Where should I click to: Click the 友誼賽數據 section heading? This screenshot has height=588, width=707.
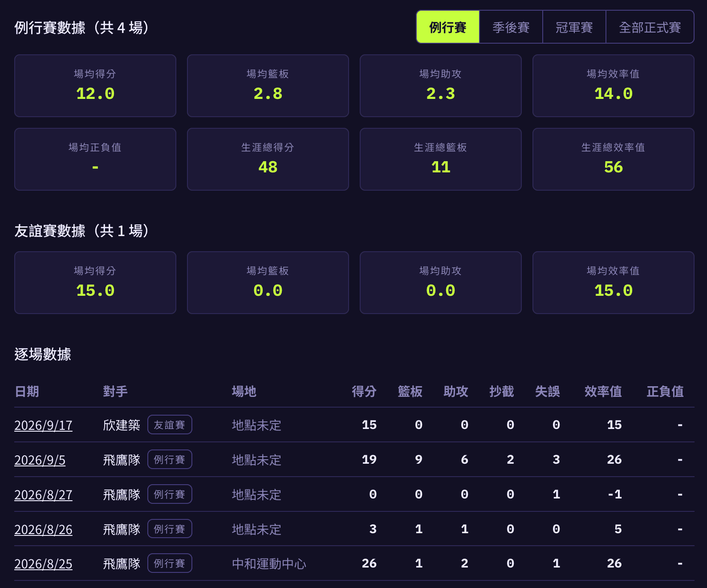[x=81, y=231]
